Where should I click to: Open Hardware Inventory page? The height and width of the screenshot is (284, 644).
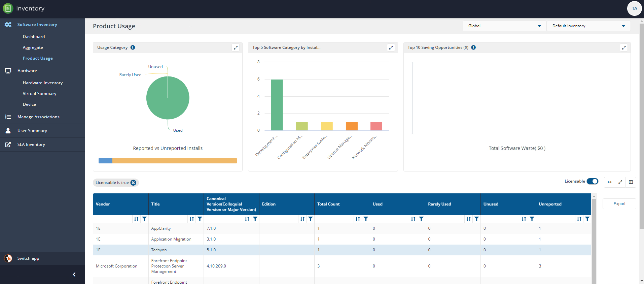pos(43,83)
